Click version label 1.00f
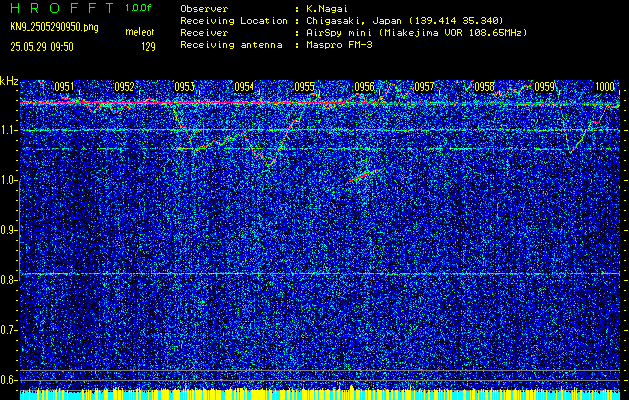The height and width of the screenshot is (400, 629). [x=138, y=8]
